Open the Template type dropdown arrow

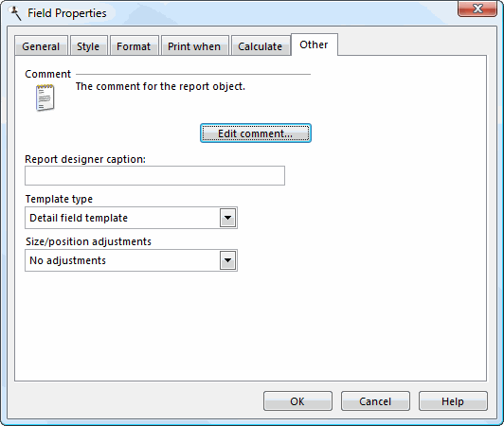click(x=228, y=218)
